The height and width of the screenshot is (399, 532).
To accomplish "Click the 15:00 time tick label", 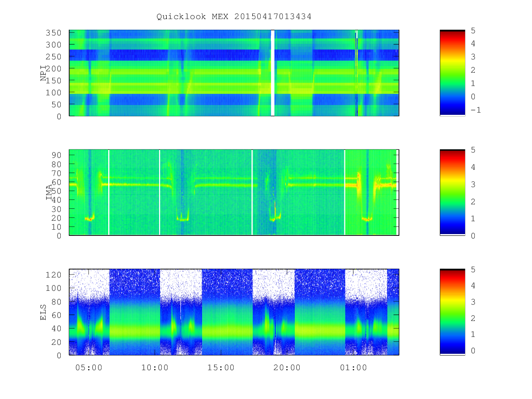I will 221,368.
